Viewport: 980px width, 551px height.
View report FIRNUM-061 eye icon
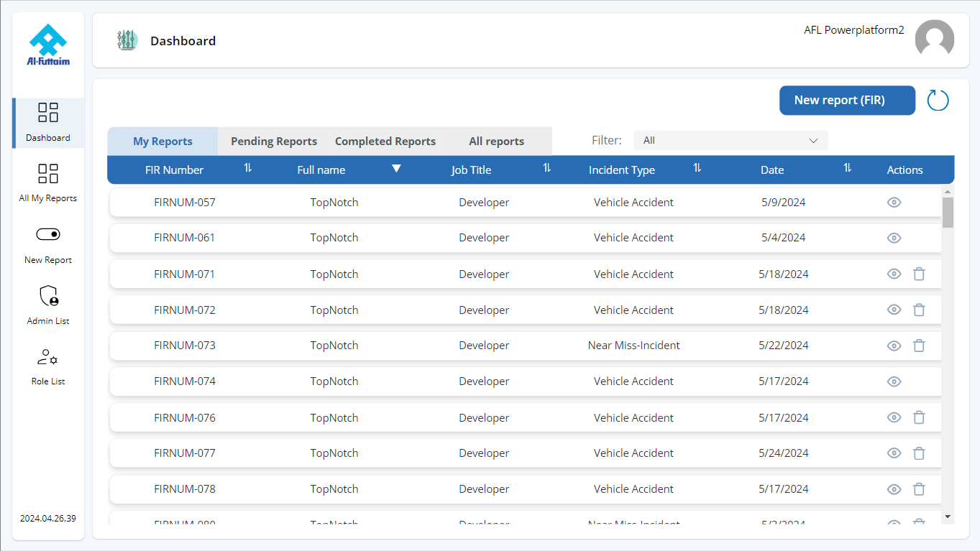(x=894, y=238)
